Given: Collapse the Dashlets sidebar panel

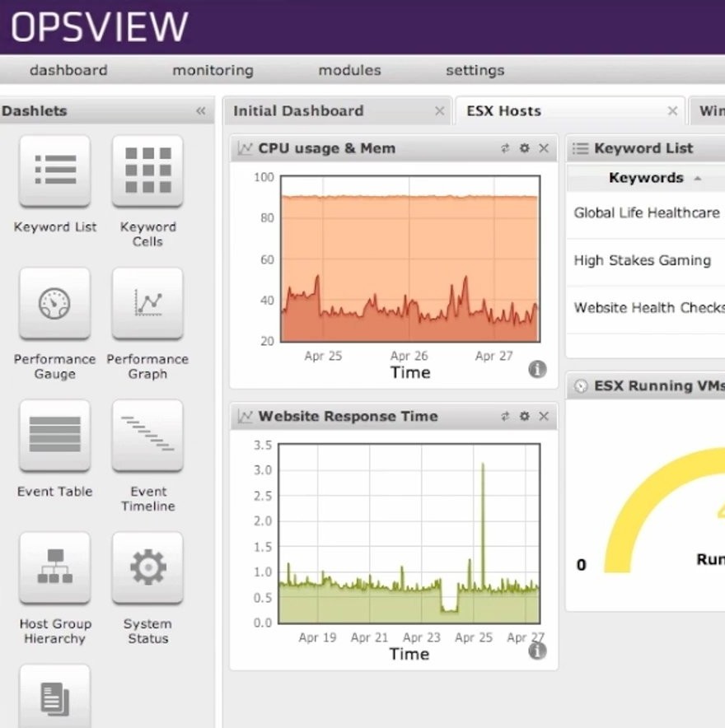Looking at the screenshot, I should 201,111.
